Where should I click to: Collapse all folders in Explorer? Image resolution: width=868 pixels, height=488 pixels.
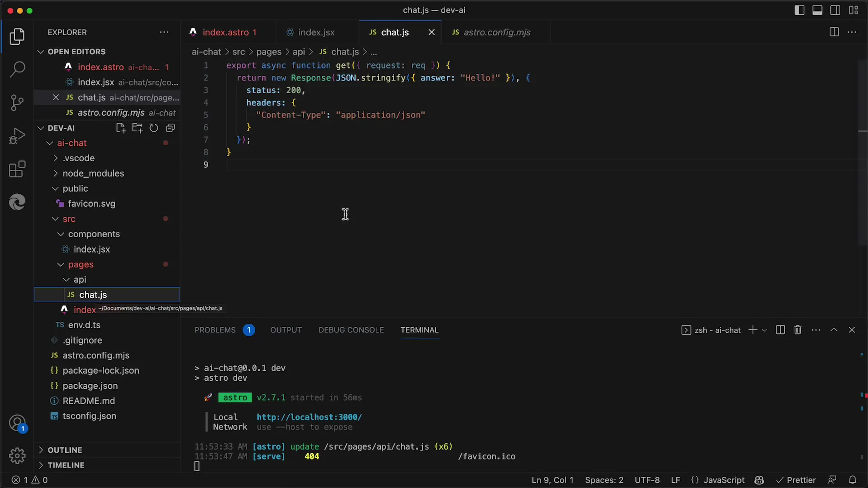click(170, 128)
